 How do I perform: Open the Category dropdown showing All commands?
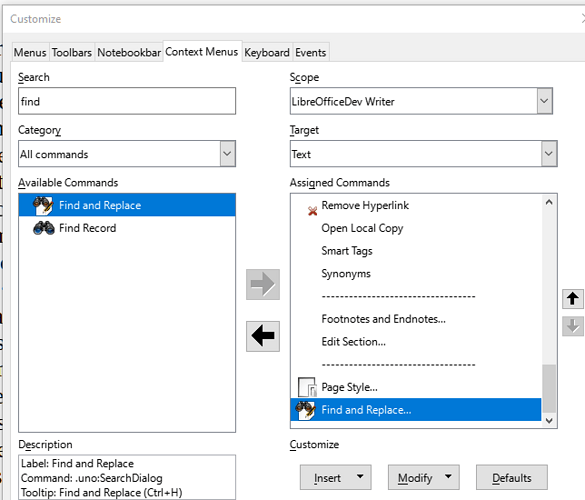(227, 154)
